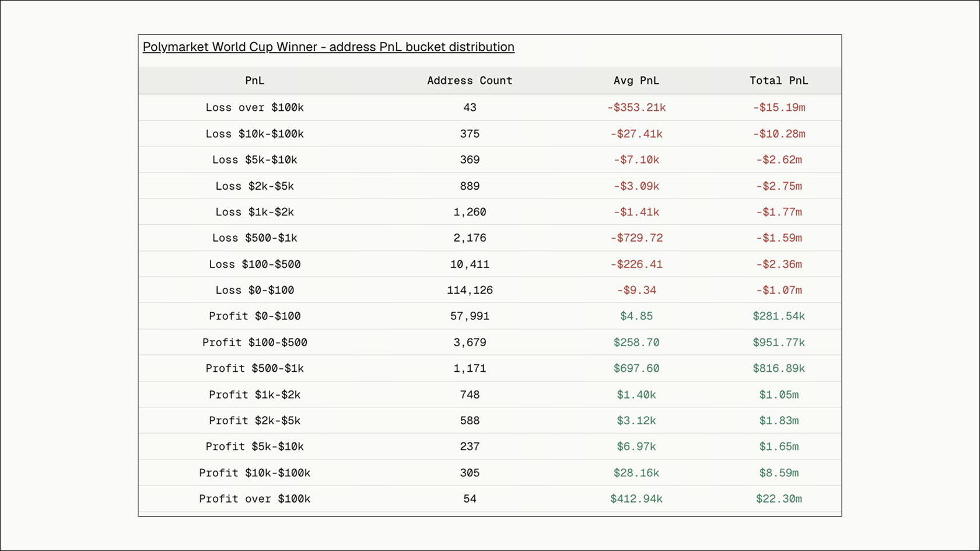
Task: Click the avg PnL value -$353.21k
Action: coord(636,107)
